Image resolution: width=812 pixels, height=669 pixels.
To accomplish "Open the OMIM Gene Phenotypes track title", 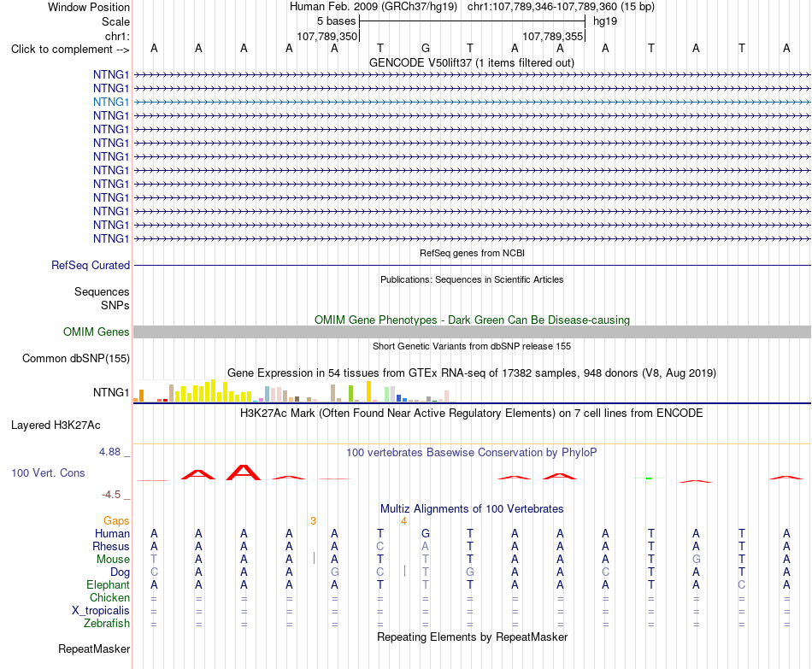I will tap(472, 320).
